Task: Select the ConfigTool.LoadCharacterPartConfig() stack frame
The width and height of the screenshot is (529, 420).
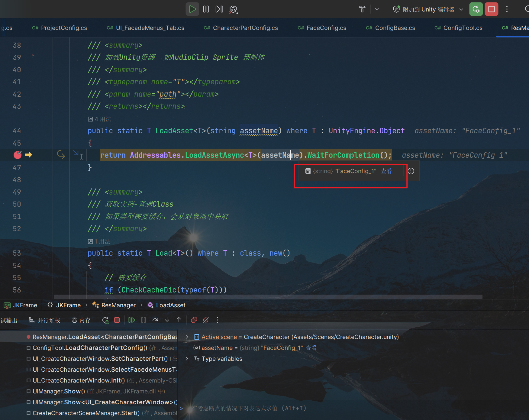Action: point(90,348)
